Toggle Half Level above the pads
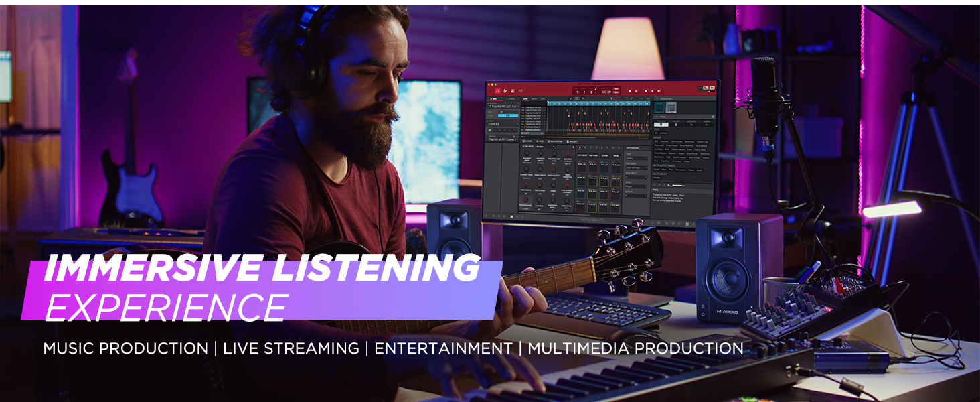The image size is (980, 402). point(595,155)
